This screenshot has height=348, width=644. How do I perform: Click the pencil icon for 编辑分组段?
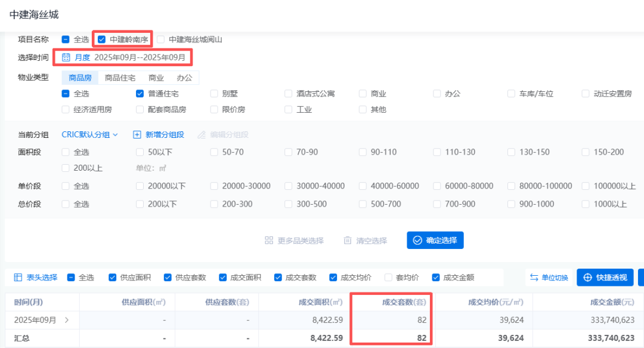click(x=202, y=134)
